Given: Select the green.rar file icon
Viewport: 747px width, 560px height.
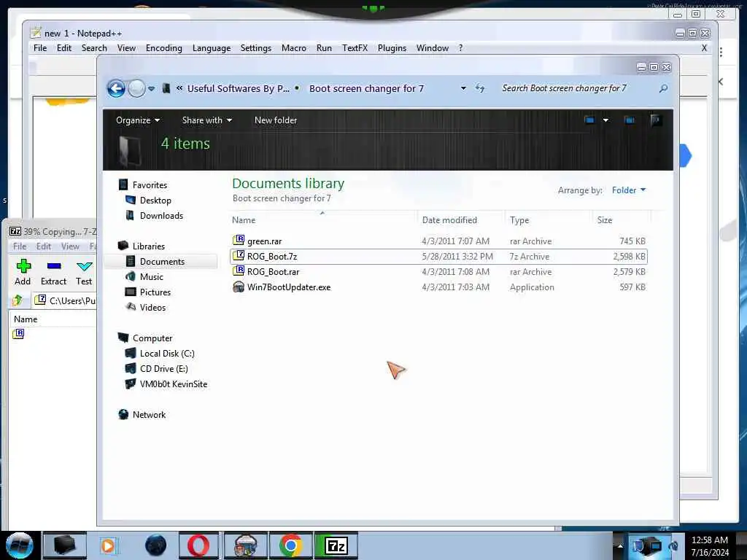Looking at the screenshot, I should pos(239,241).
